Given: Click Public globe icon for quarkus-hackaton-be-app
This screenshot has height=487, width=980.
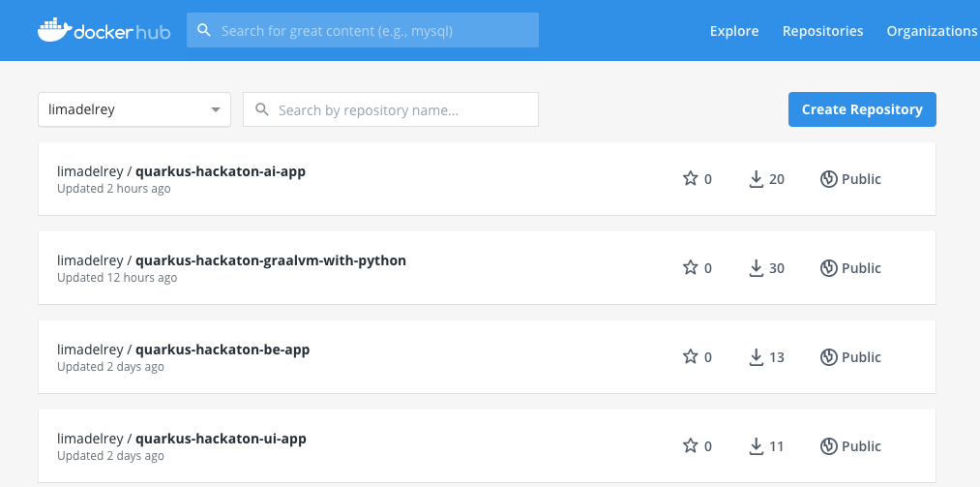Looking at the screenshot, I should (x=828, y=357).
